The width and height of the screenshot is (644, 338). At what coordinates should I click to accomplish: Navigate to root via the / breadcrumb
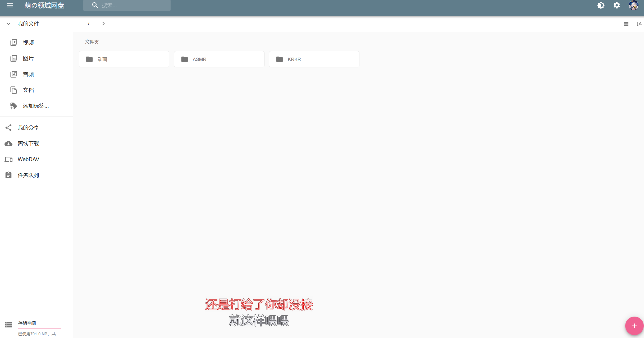tap(89, 24)
